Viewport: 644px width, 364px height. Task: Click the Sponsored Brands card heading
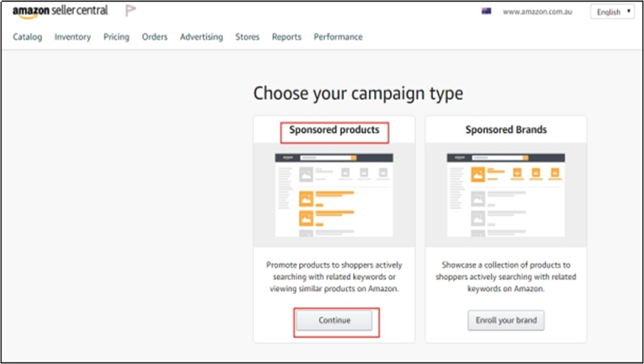click(506, 130)
